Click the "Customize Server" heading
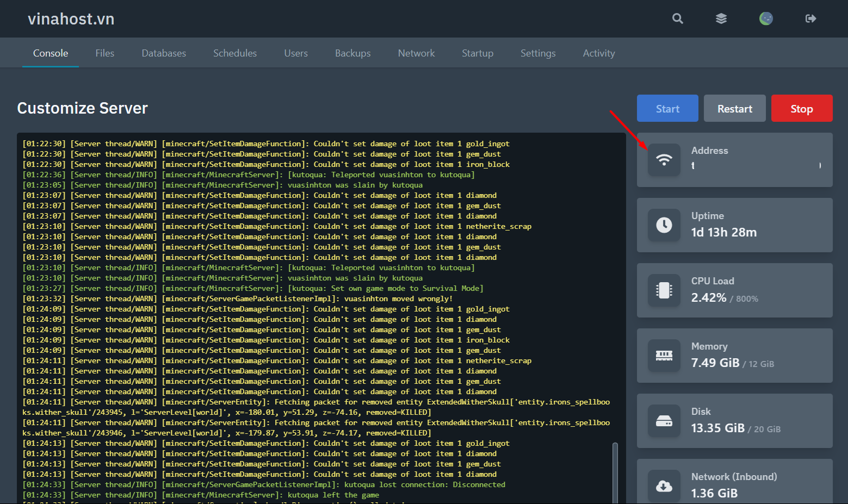 pos(83,108)
